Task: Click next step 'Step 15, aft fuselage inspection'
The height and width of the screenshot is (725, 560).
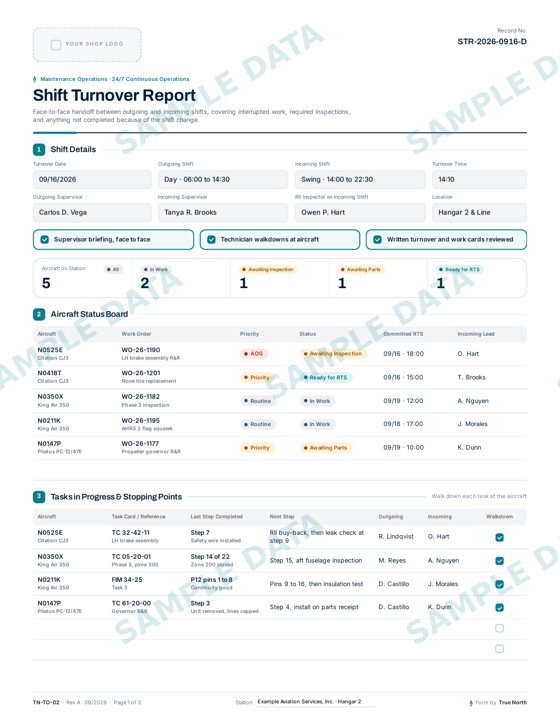Action: [316, 560]
